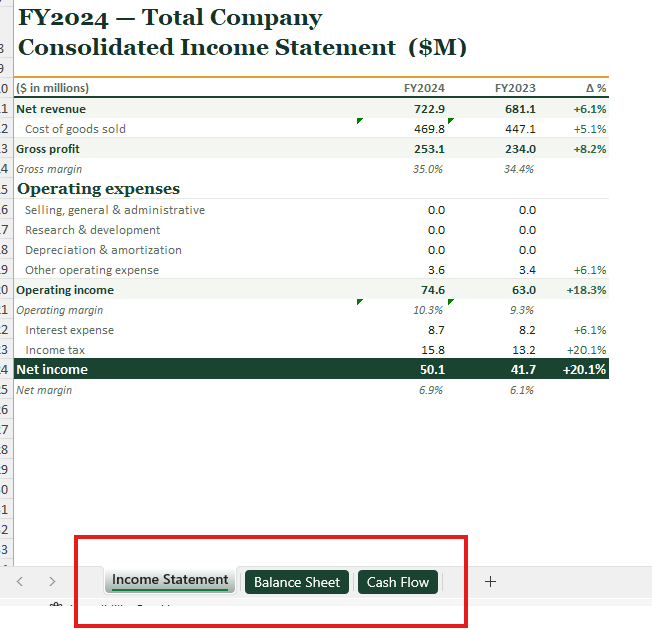652x629 pixels.
Task: Select cell showing 469.8
Action: click(429, 129)
